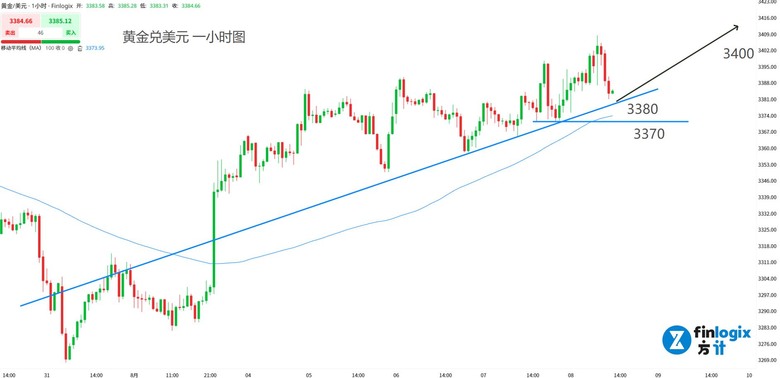Select the last small green candle
Viewport: 780px width, 378px height.
612,92
